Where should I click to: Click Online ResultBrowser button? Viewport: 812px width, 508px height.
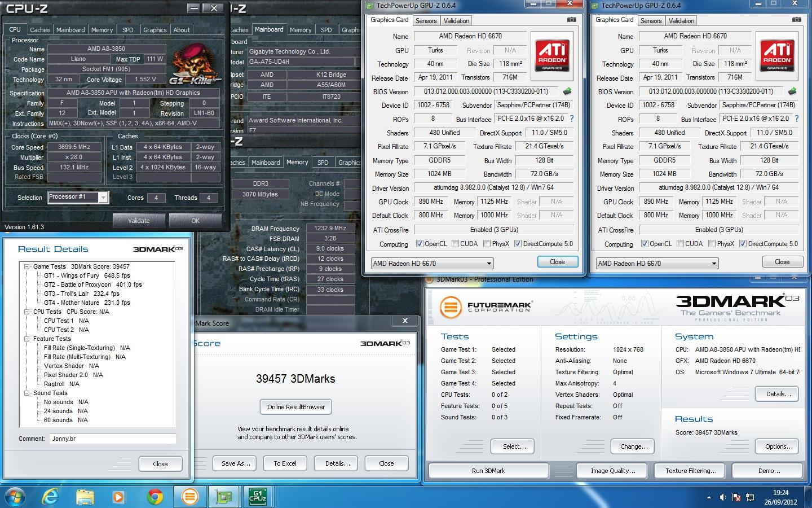(x=296, y=407)
